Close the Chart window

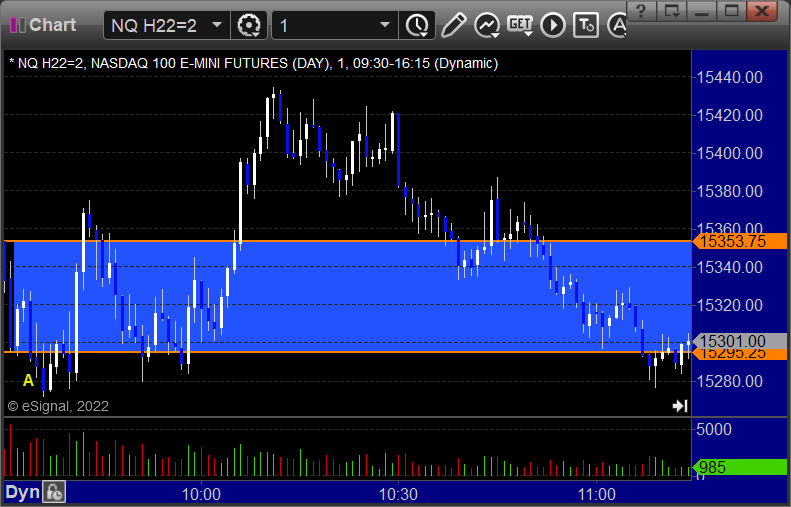click(x=762, y=10)
